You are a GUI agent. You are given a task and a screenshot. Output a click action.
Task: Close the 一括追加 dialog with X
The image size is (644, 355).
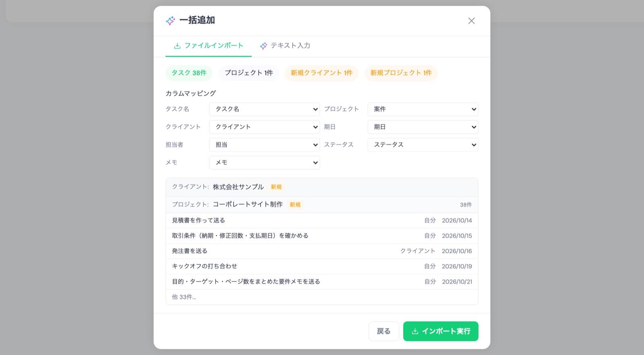tap(471, 21)
